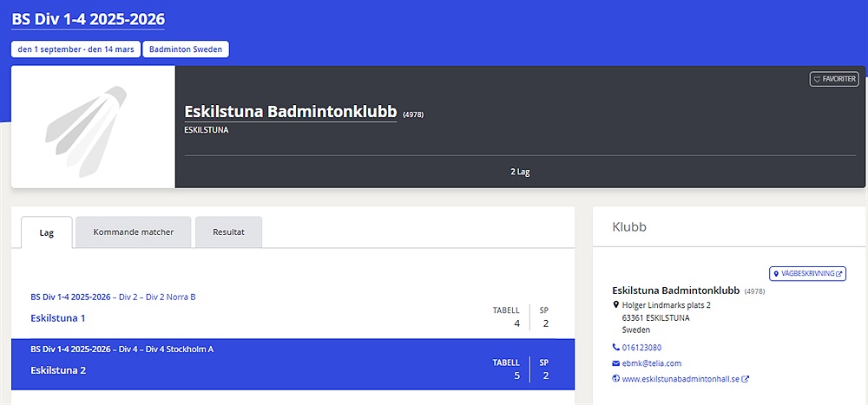Switch to Kommande matcher tab
Screen dimensions: 868x405
(134, 232)
